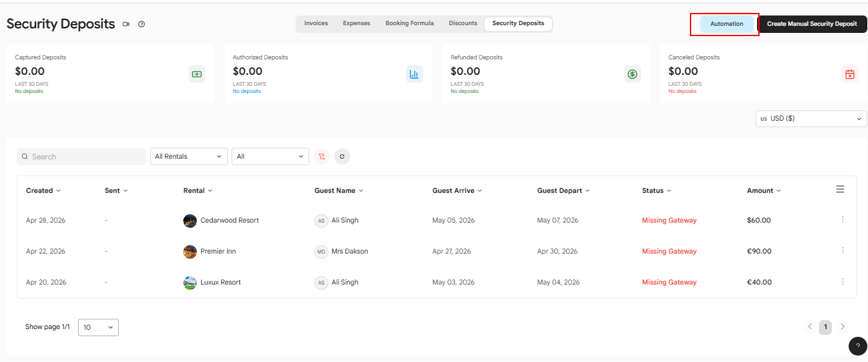Click the Security Deposits page heading
Viewport: 868px width, 362px height.
coord(61,24)
